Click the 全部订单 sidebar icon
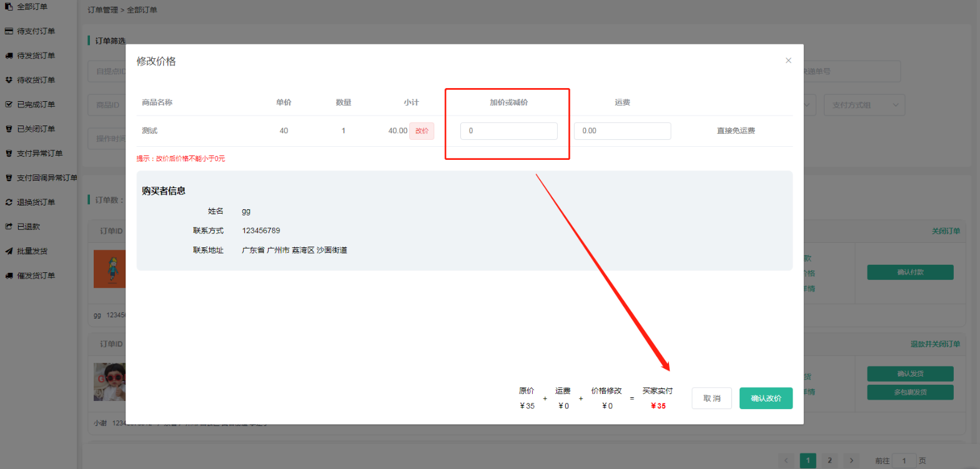Screen dimensions: 980x469 tap(9, 6)
